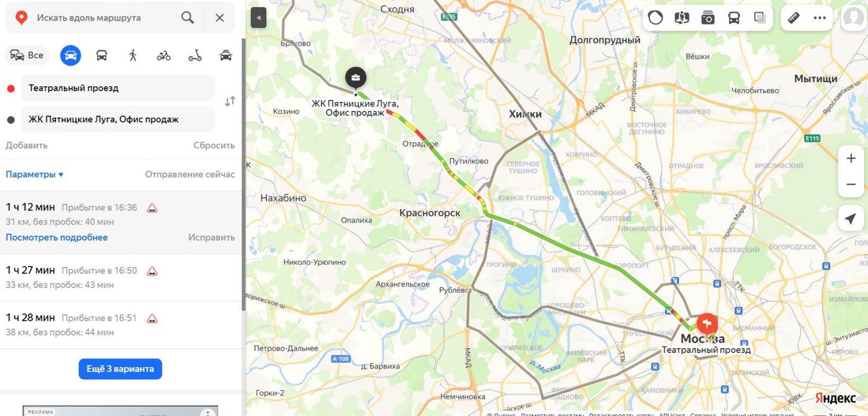Click Посмотреть подробнее link

click(56, 237)
